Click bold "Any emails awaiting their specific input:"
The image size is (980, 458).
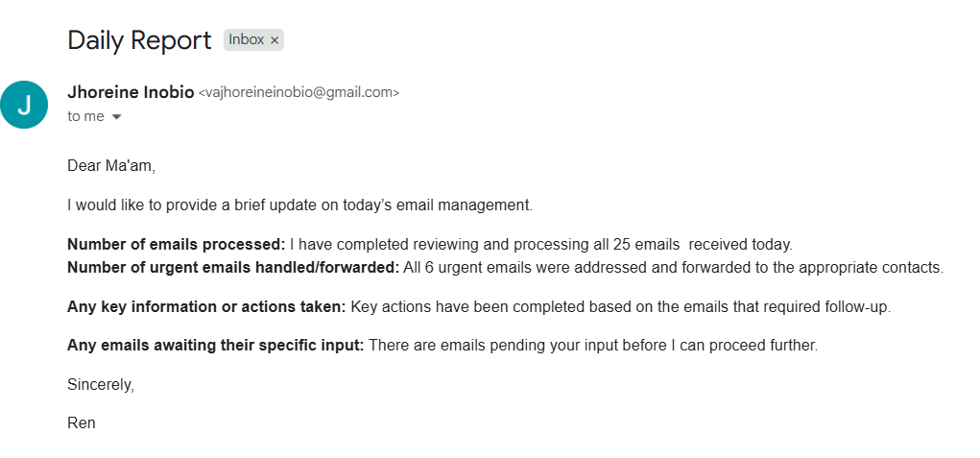click(215, 346)
